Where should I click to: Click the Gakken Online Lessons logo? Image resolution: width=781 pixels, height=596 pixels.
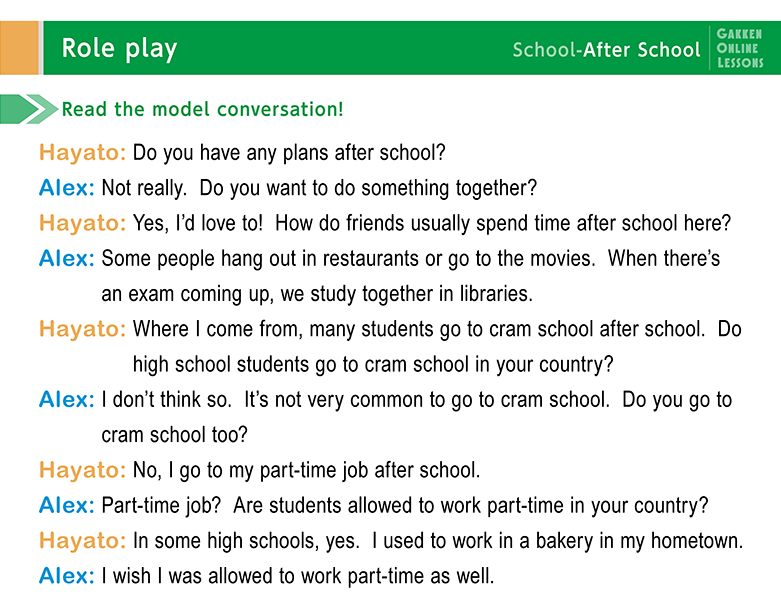click(739, 48)
